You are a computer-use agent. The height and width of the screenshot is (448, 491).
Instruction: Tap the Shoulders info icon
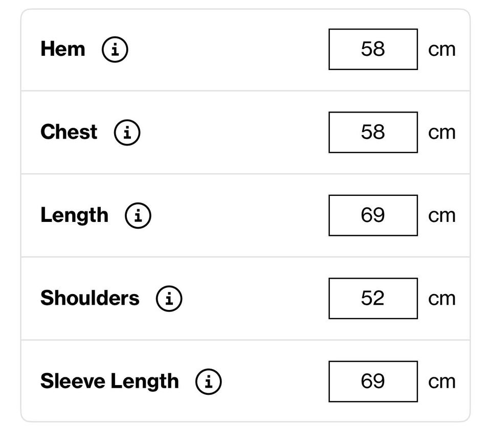(x=169, y=298)
